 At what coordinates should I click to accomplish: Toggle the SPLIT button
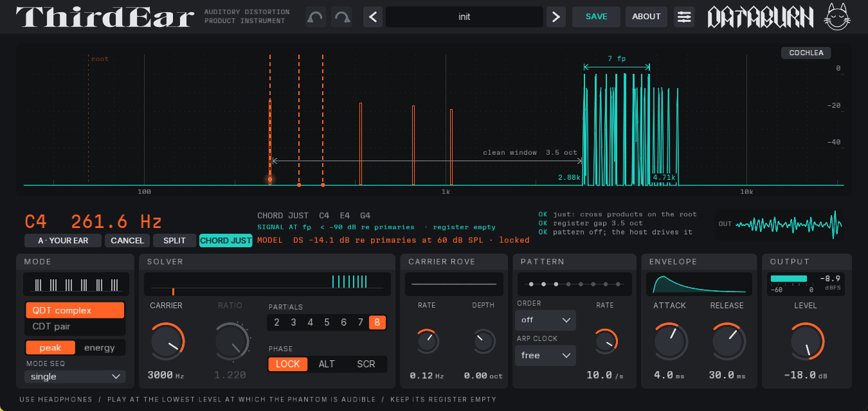pyautogui.click(x=174, y=241)
